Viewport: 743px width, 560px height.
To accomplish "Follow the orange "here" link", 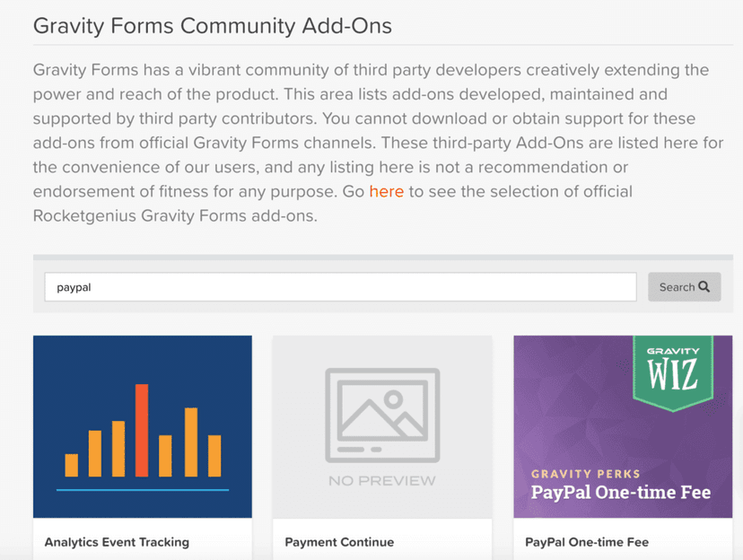I will click(x=386, y=191).
